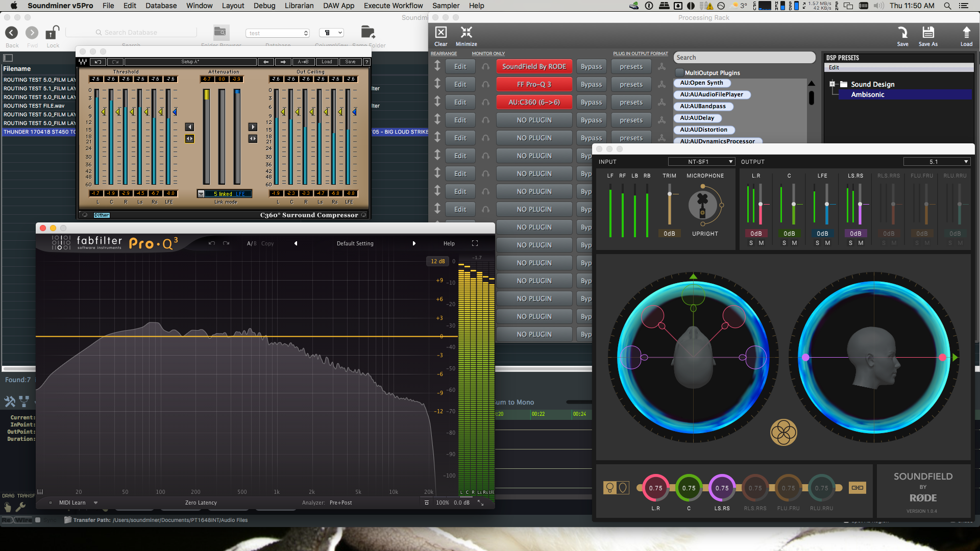
Task: Click SoundField channel link chain icon
Action: tap(857, 488)
